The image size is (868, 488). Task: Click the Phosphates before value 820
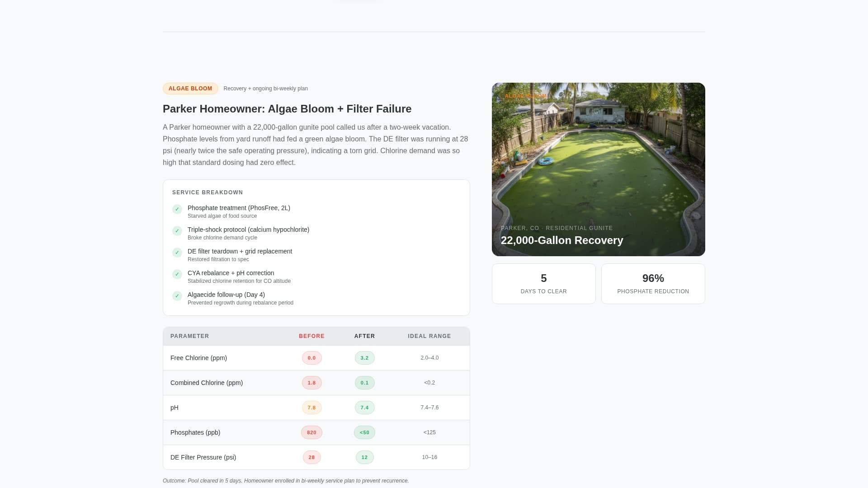[x=312, y=432]
